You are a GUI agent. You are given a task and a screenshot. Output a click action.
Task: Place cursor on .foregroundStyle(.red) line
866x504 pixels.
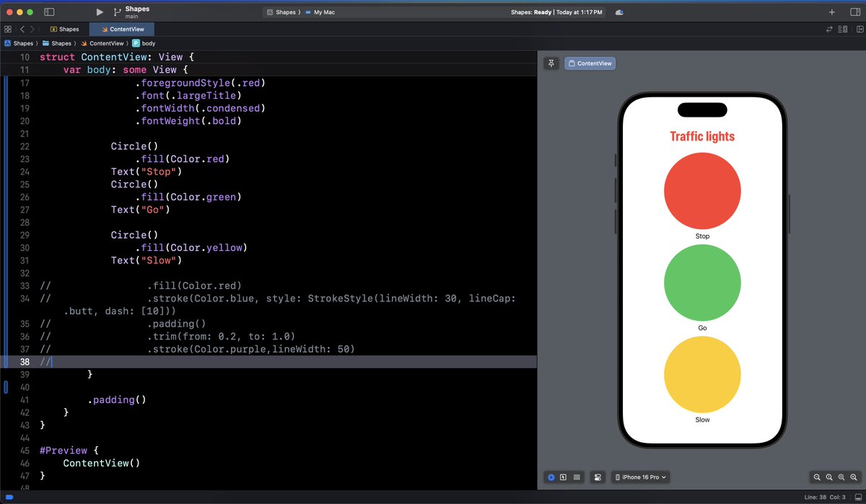[x=200, y=83]
